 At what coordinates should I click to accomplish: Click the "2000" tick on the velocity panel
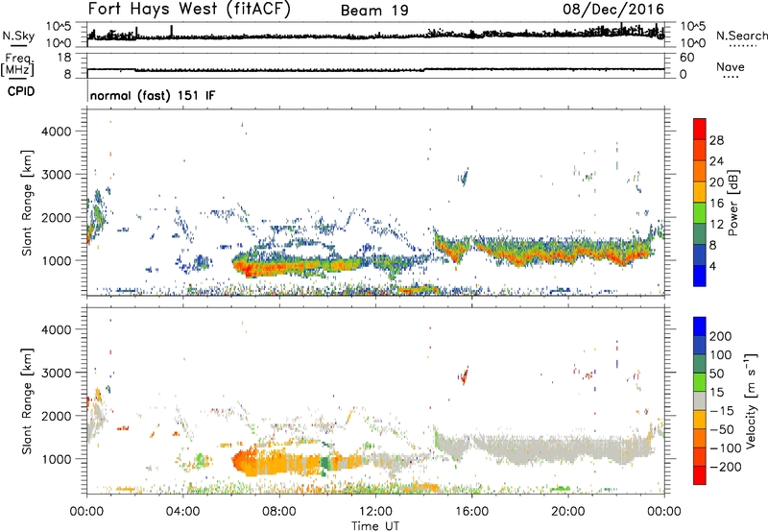pos(56,416)
